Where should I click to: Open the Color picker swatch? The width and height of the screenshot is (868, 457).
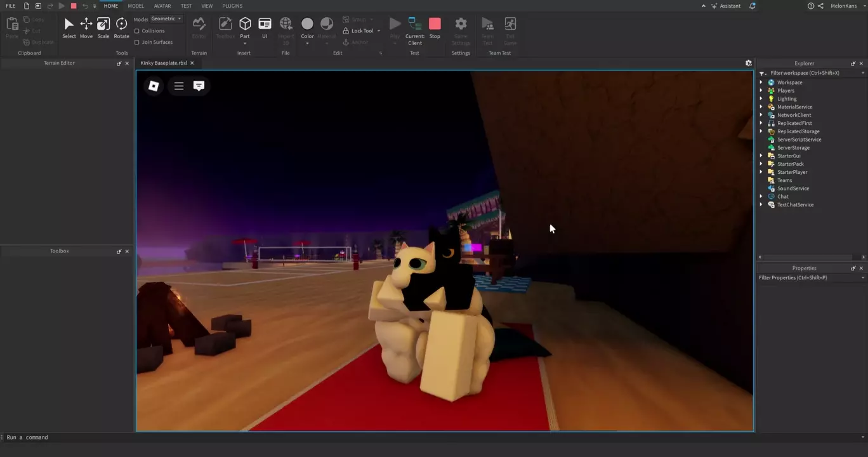(x=307, y=24)
